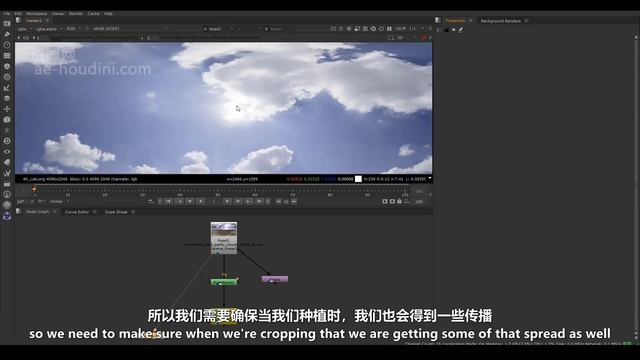Open the A input Read1 dropdown
The height and width of the screenshot is (360, 640).
click(218, 29)
